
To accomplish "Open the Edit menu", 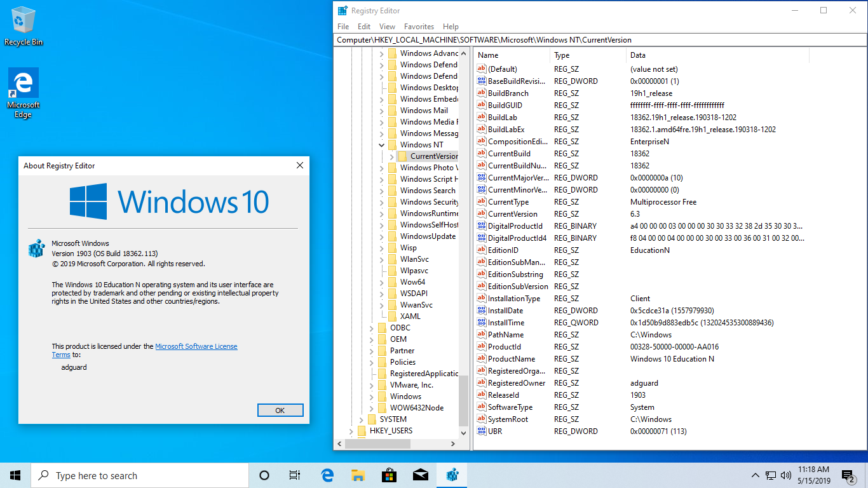I will [x=364, y=27].
